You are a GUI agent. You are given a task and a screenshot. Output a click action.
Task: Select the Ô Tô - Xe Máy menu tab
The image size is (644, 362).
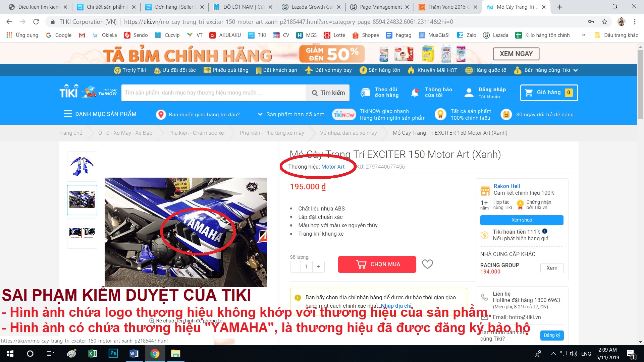(125, 133)
